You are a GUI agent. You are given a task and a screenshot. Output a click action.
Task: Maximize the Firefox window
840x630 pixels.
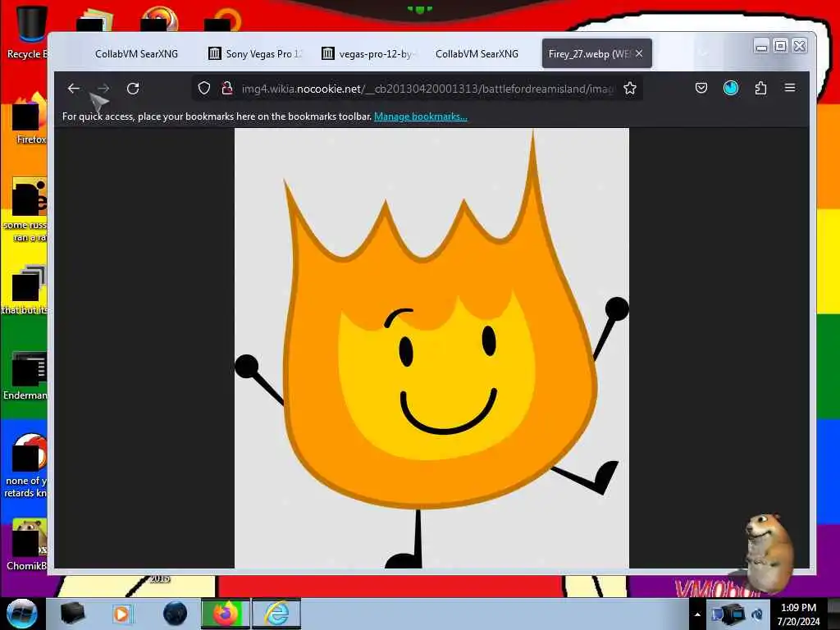[x=781, y=46]
